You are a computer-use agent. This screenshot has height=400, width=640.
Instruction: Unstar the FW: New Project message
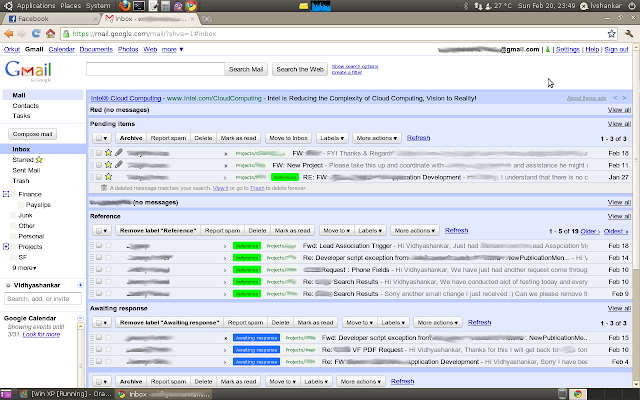109,165
